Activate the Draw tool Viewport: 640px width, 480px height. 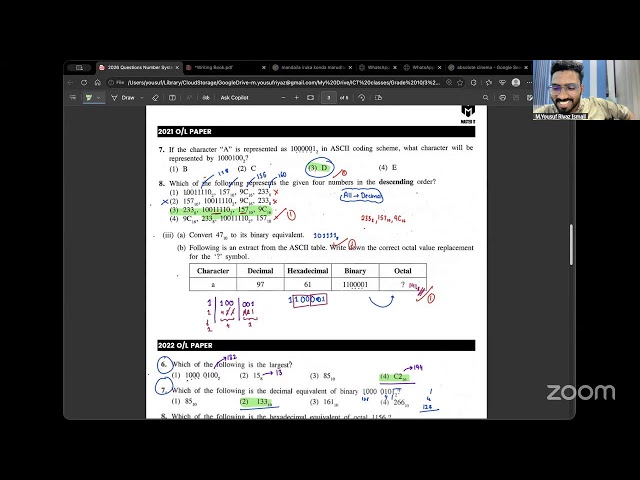point(123,98)
